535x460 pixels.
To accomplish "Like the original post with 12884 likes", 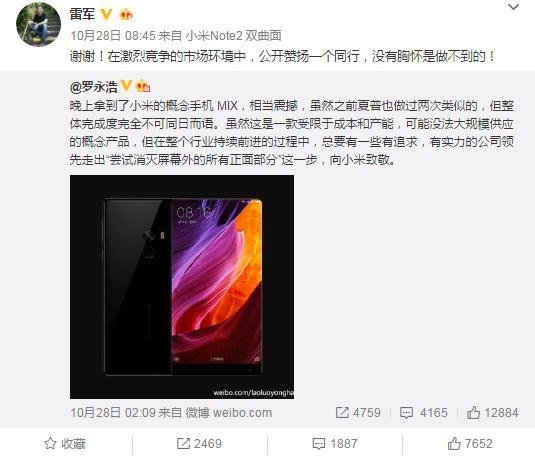I will 492,413.
